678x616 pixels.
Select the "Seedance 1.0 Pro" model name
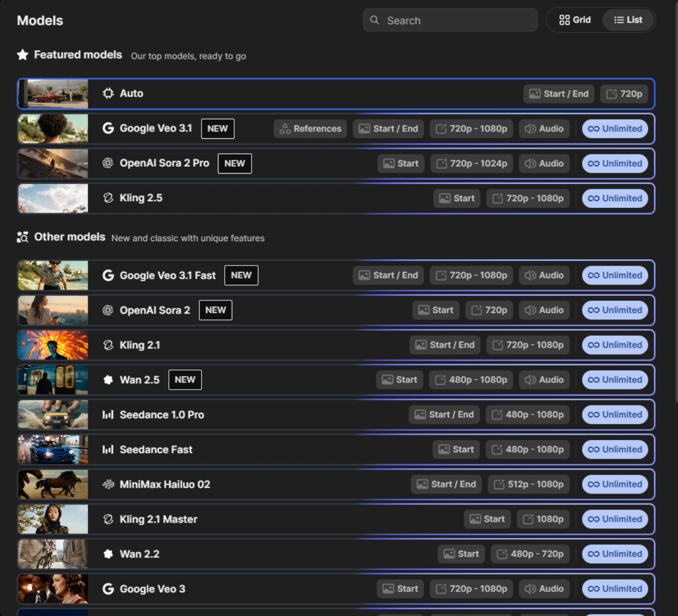tap(162, 414)
